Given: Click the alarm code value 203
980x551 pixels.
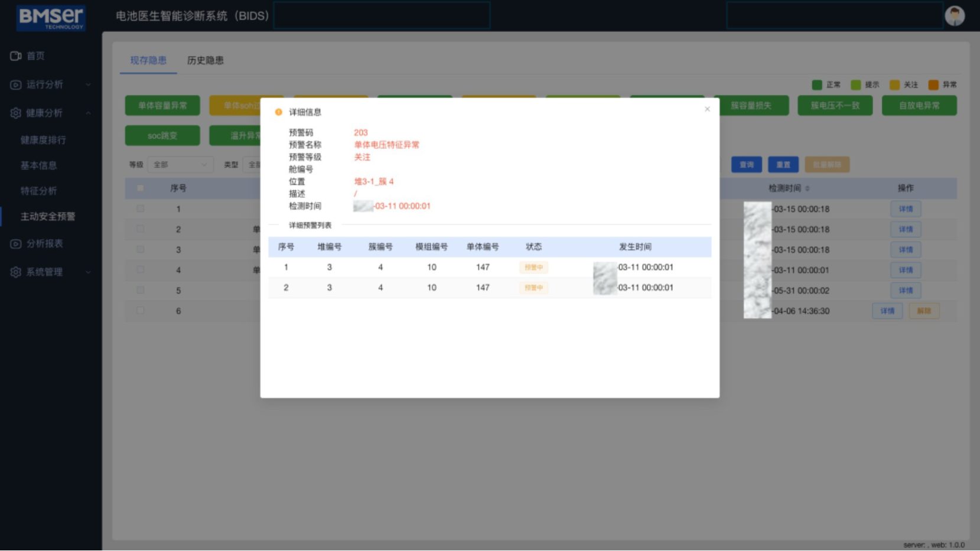Looking at the screenshot, I should (360, 133).
